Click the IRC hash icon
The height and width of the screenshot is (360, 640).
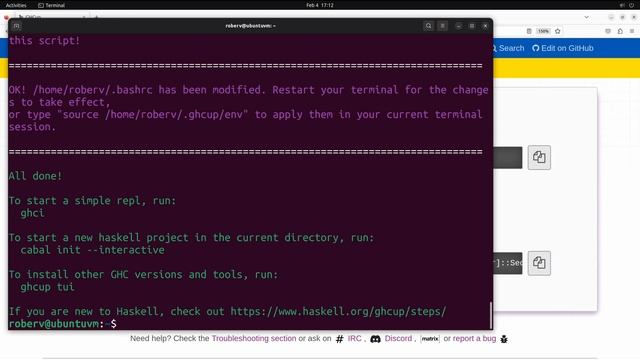tap(339, 339)
